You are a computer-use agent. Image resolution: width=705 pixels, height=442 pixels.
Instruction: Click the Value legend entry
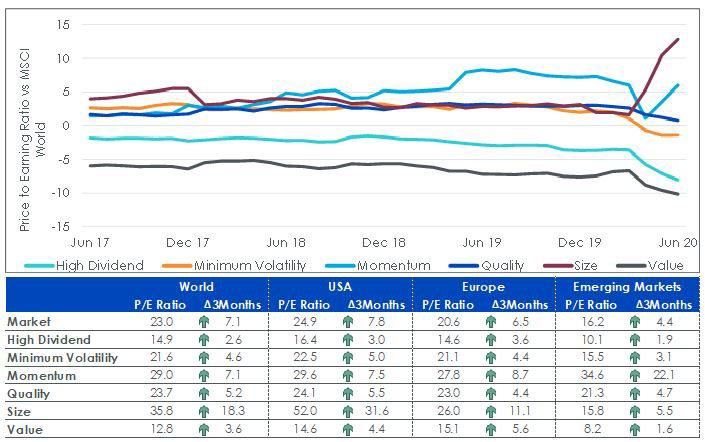650,266
